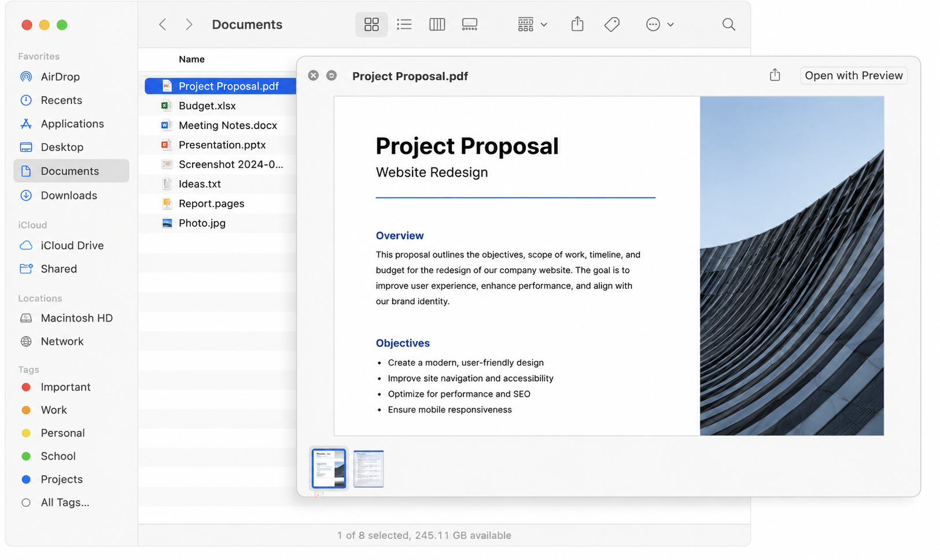The height and width of the screenshot is (560, 940).
Task: Select the first page thumbnail
Action: pos(329,469)
